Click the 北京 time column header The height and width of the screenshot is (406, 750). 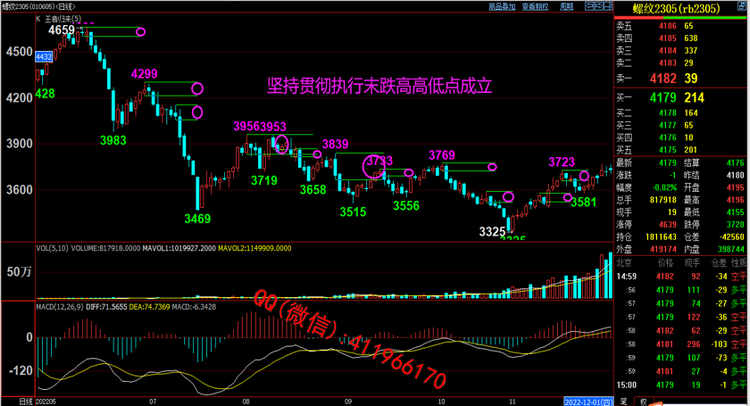pos(624,263)
